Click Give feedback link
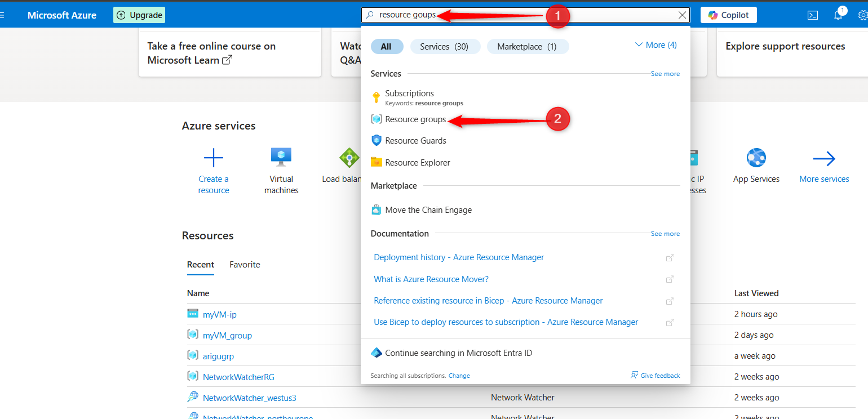This screenshot has height=419, width=868. coord(656,376)
